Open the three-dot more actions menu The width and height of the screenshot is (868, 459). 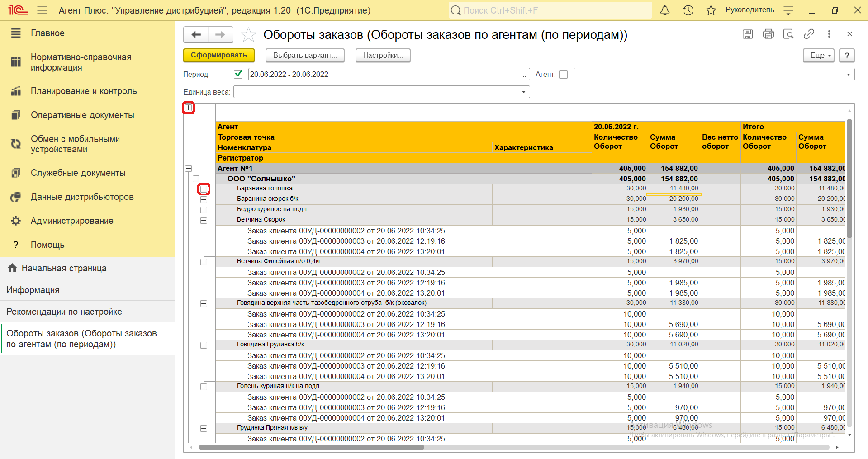tap(829, 34)
